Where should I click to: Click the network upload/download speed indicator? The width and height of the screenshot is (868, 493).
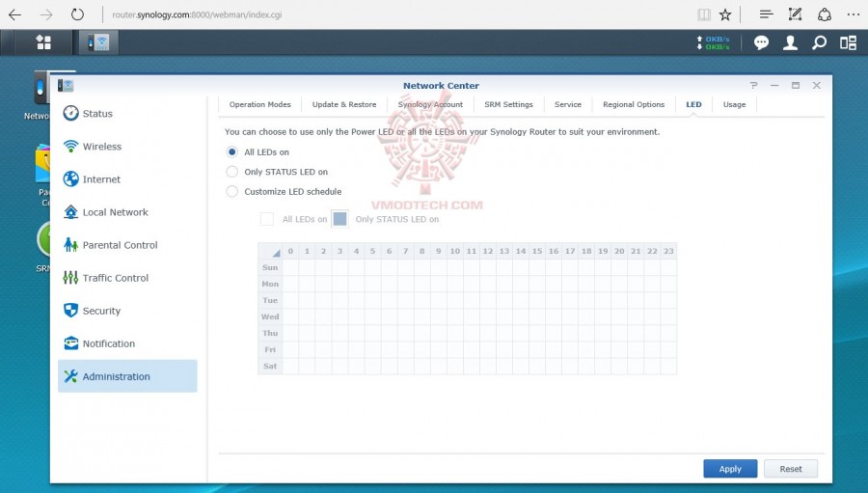[713, 42]
